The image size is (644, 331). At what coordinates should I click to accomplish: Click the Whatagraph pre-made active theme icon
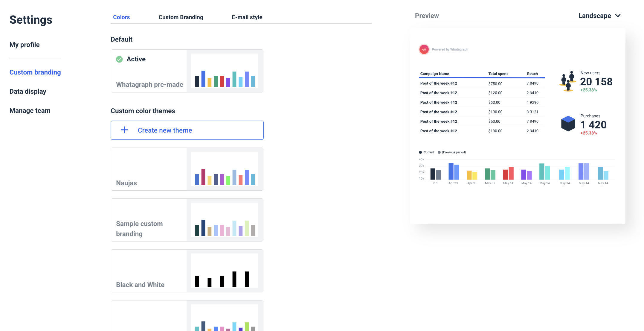click(x=119, y=59)
